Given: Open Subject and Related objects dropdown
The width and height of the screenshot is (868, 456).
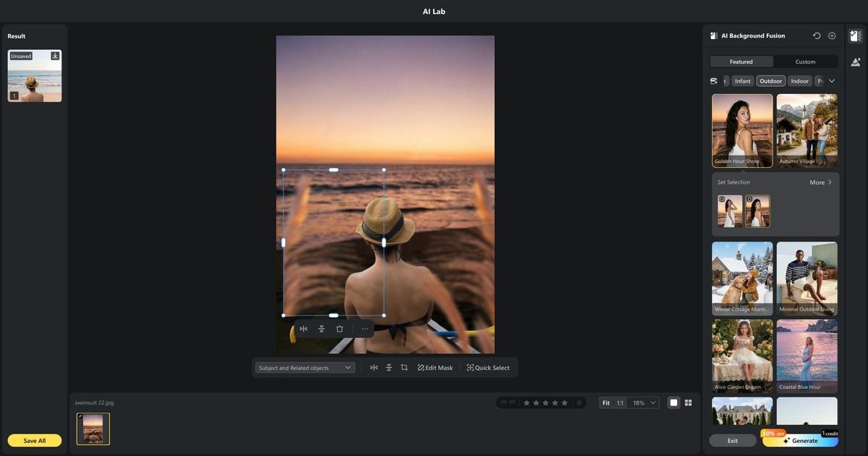Looking at the screenshot, I should tap(305, 368).
